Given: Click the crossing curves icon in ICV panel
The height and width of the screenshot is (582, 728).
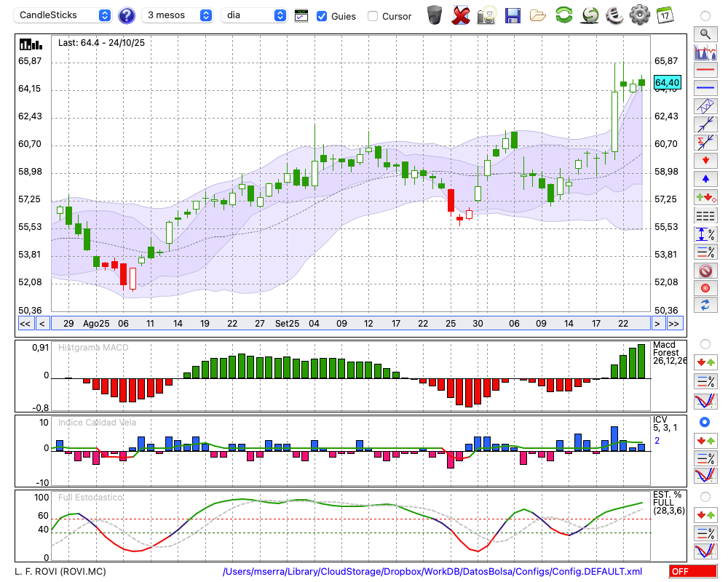Looking at the screenshot, I should 705,476.
